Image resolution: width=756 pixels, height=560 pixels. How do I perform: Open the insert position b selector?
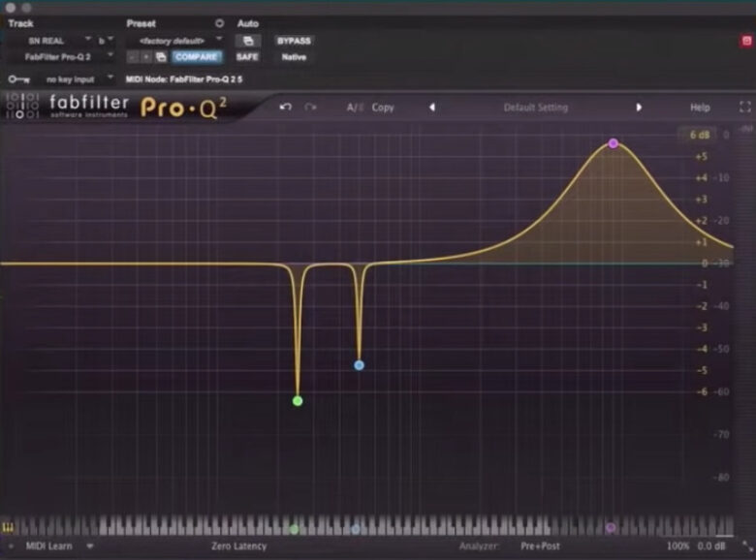pyautogui.click(x=105, y=41)
